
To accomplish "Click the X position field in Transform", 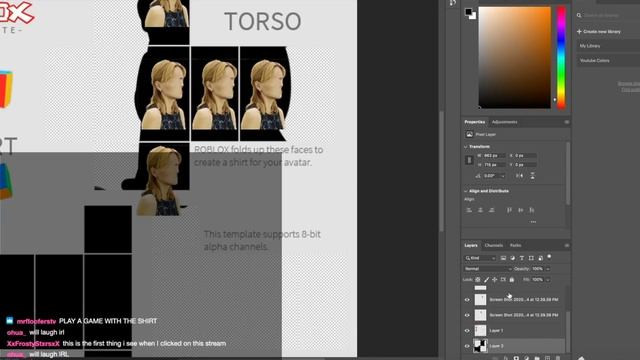I will point(525,156).
